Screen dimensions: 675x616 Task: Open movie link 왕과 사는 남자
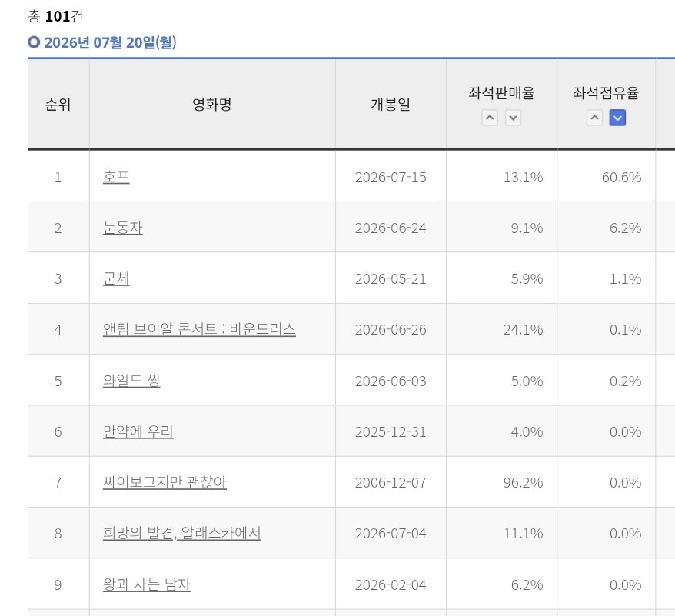pos(146,585)
